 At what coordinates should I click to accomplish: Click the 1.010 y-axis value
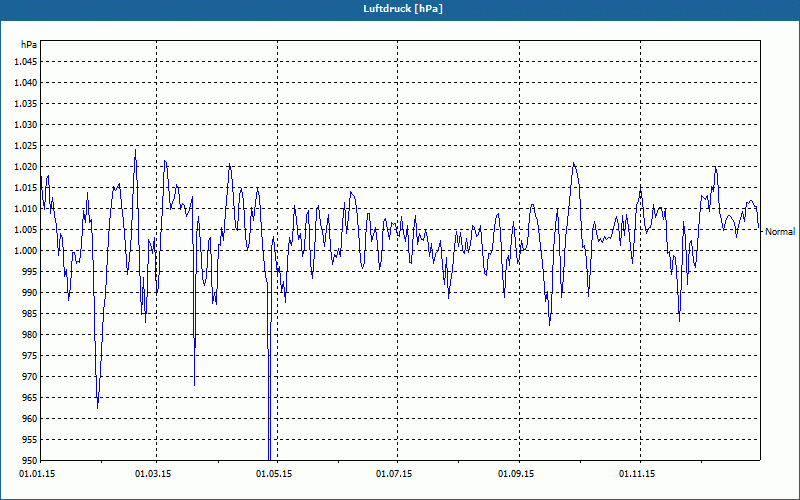[x=26, y=209]
